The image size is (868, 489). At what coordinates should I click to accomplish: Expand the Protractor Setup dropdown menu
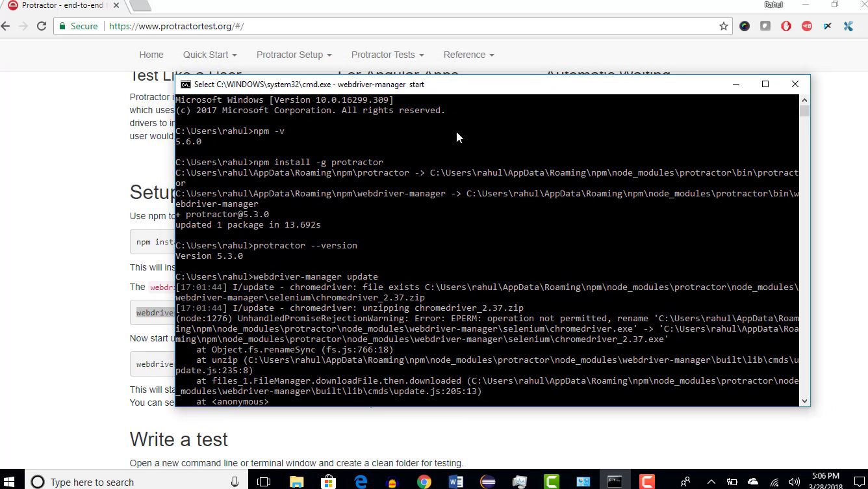click(294, 55)
